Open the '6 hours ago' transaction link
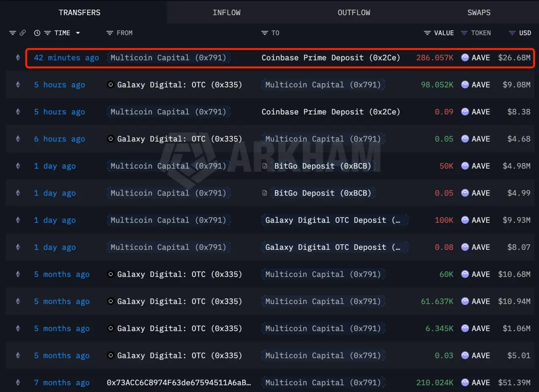The width and height of the screenshot is (539, 392). click(x=59, y=139)
